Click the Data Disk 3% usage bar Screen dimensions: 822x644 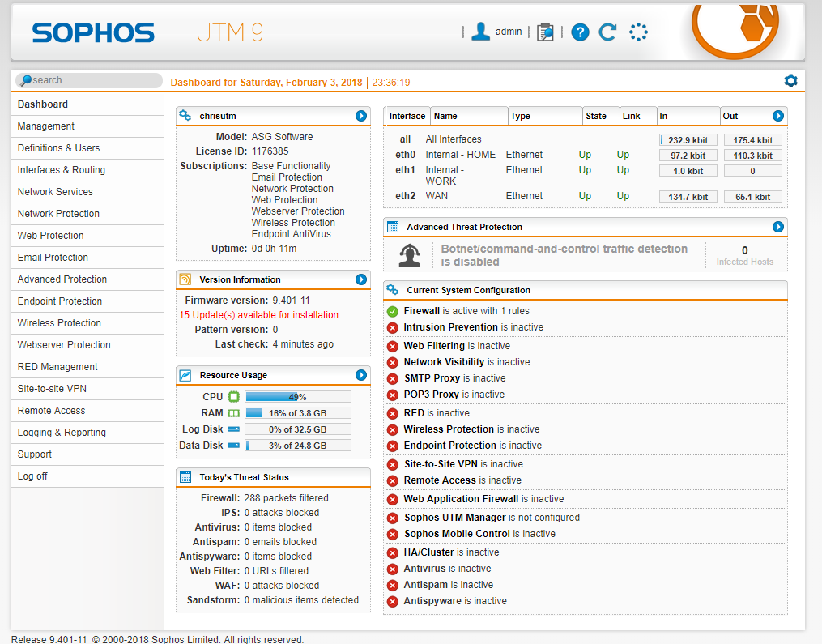(x=298, y=446)
